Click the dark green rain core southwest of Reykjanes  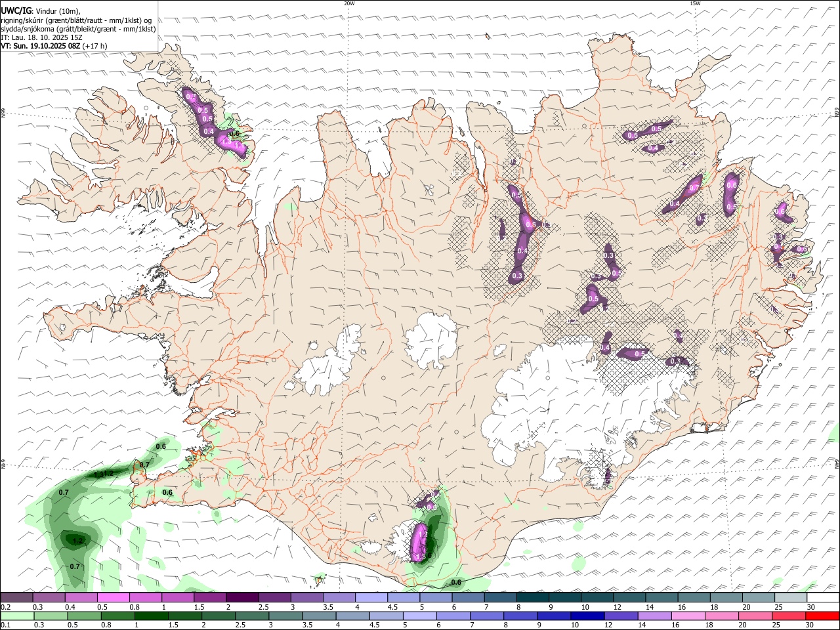[75, 539]
